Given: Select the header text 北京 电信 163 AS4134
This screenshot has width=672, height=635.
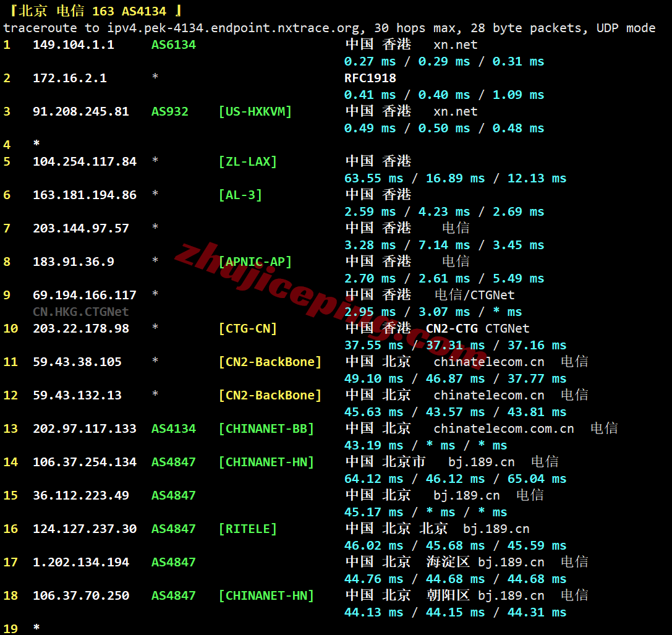Looking at the screenshot, I should 92,11.
